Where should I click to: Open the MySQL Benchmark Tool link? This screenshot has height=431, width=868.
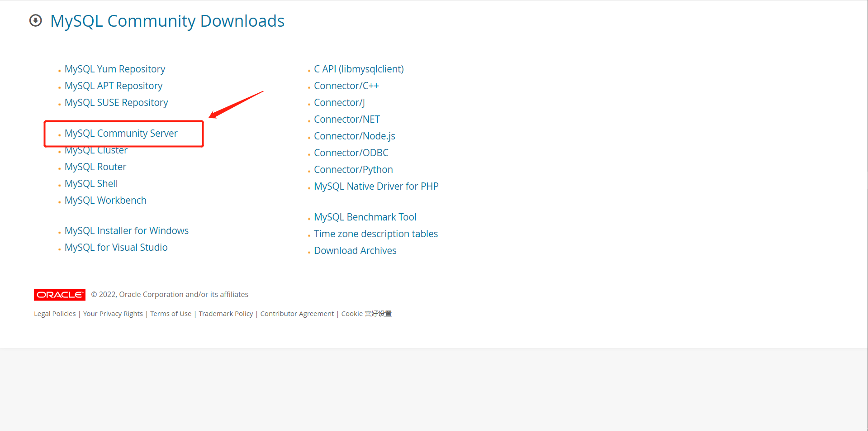(x=365, y=217)
